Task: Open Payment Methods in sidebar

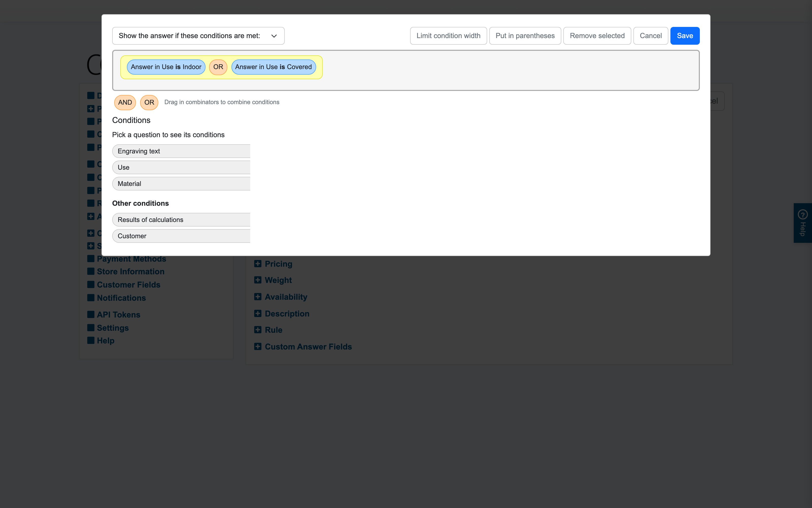Action: 131,259
